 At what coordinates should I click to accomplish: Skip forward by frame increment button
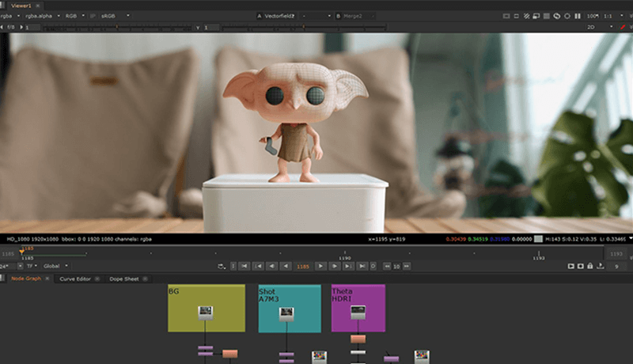click(x=407, y=267)
